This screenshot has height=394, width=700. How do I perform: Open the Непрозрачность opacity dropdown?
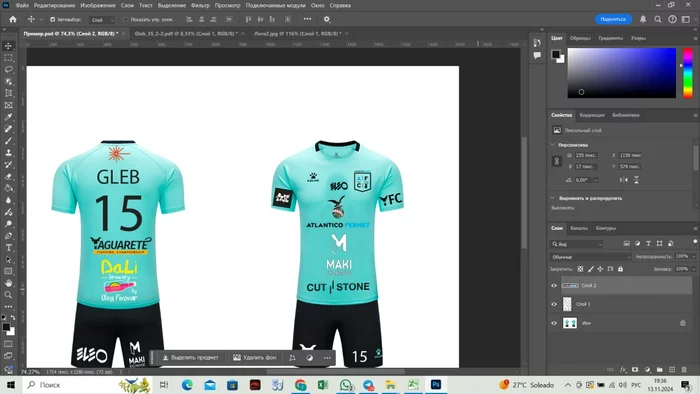click(x=694, y=257)
